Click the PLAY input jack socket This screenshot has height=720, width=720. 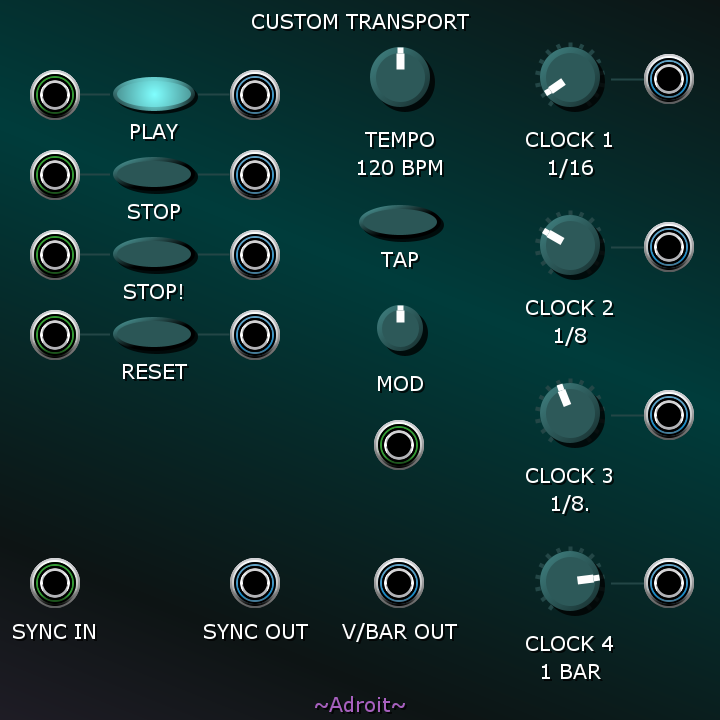(x=55, y=95)
